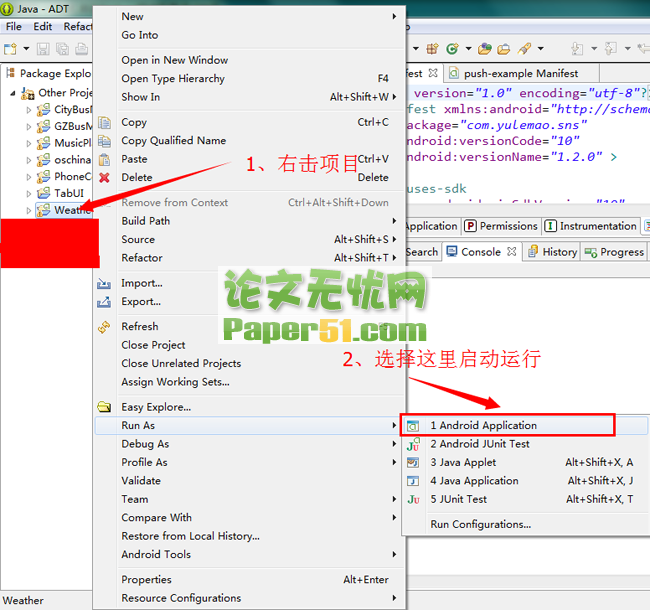
Task: Expand the PhoneC project node
Action: point(29,177)
